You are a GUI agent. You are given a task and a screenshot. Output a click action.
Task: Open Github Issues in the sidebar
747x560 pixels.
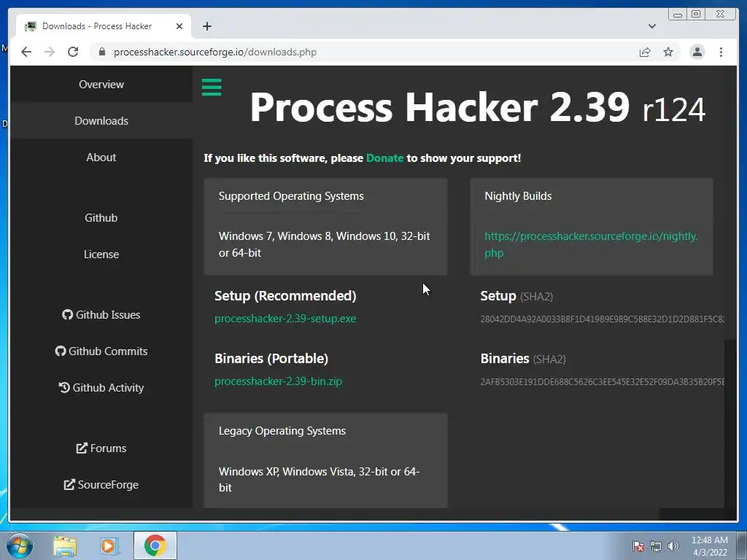coord(101,315)
